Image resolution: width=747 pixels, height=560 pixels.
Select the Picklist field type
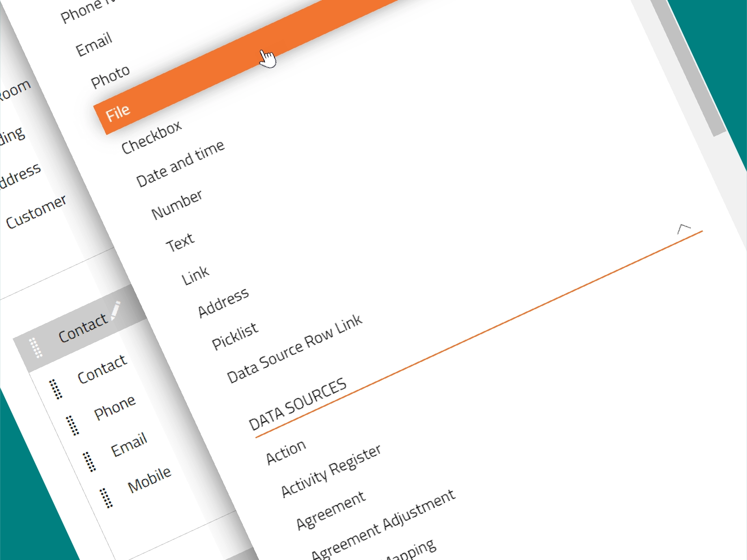click(x=235, y=336)
